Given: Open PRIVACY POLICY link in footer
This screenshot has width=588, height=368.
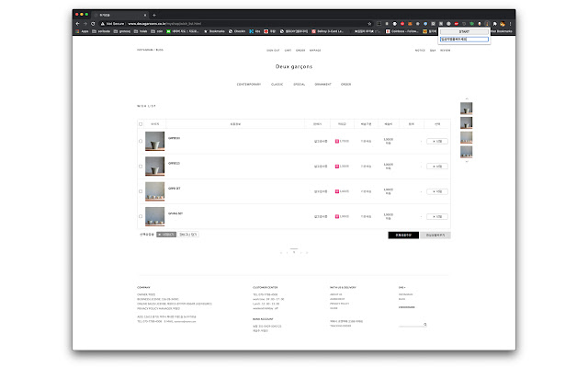Looking at the screenshot, I should (339, 304).
